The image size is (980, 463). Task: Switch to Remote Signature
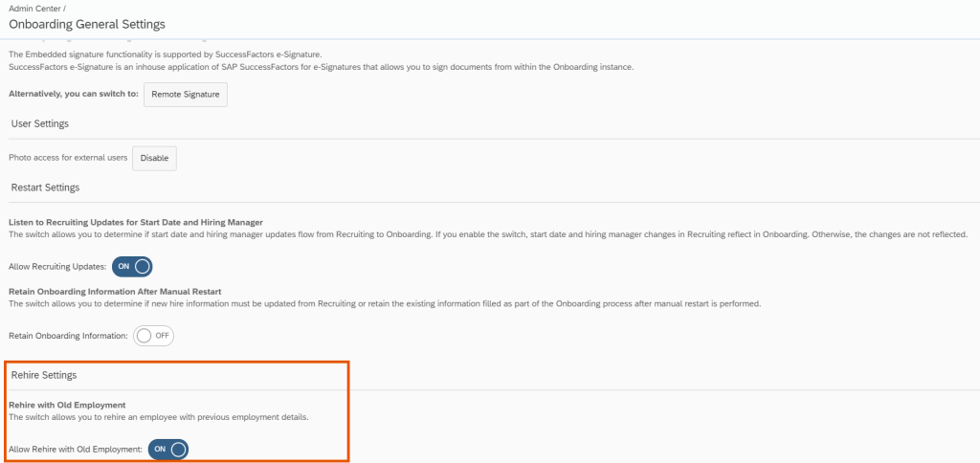(186, 94)
